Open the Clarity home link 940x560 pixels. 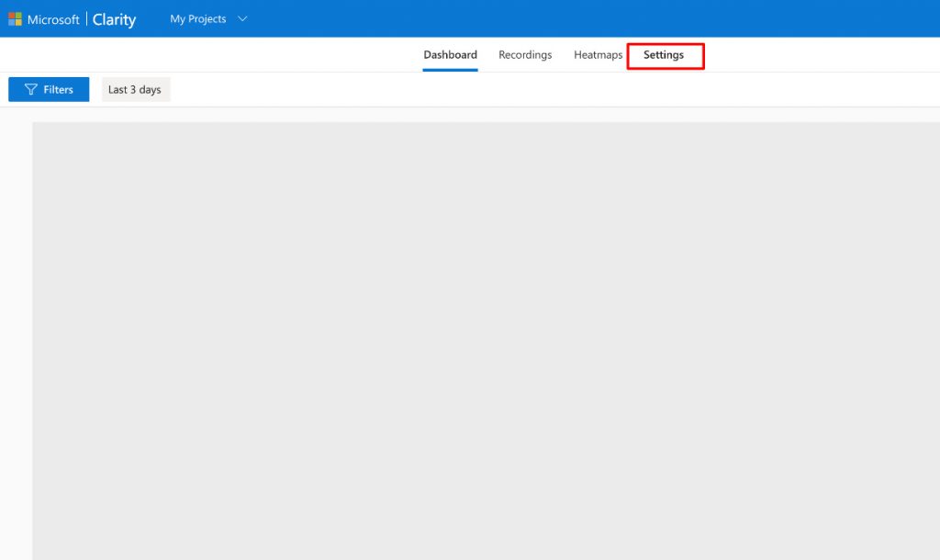point(114,19)
